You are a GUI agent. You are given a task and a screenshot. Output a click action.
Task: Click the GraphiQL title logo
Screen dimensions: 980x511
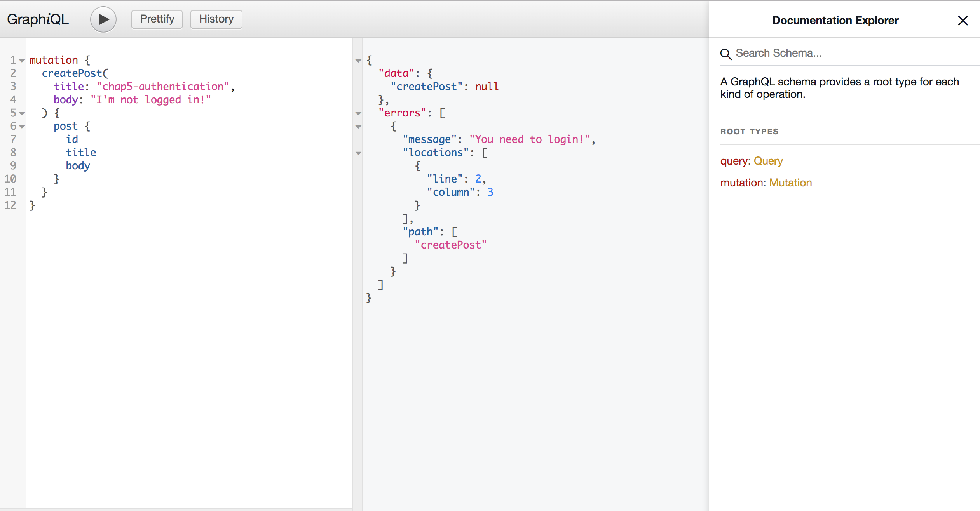coord(38,19)
